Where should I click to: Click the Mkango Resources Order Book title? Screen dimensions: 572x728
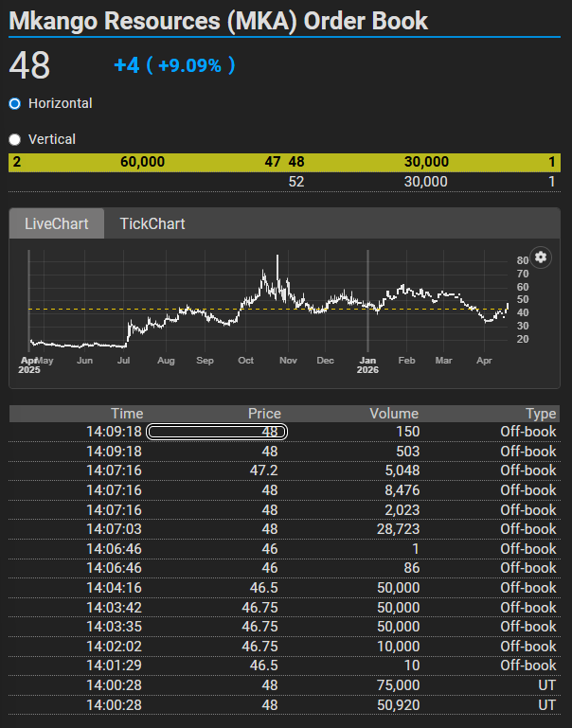pos(218,21)
